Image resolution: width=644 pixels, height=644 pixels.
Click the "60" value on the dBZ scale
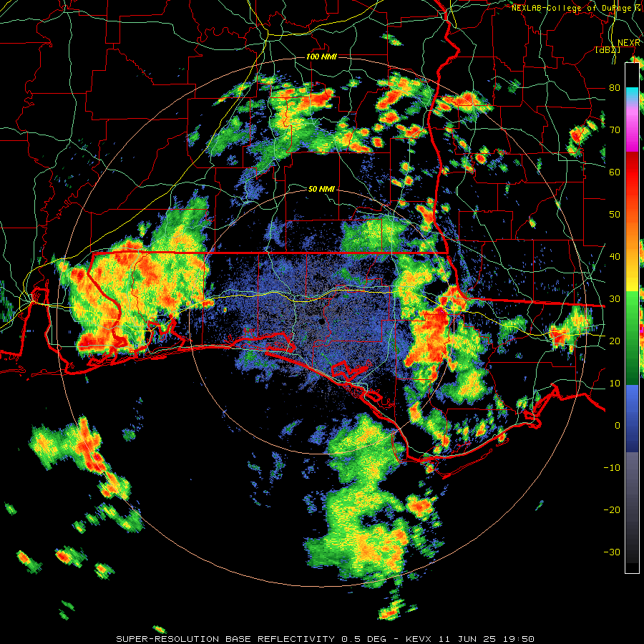coord(615,172)
